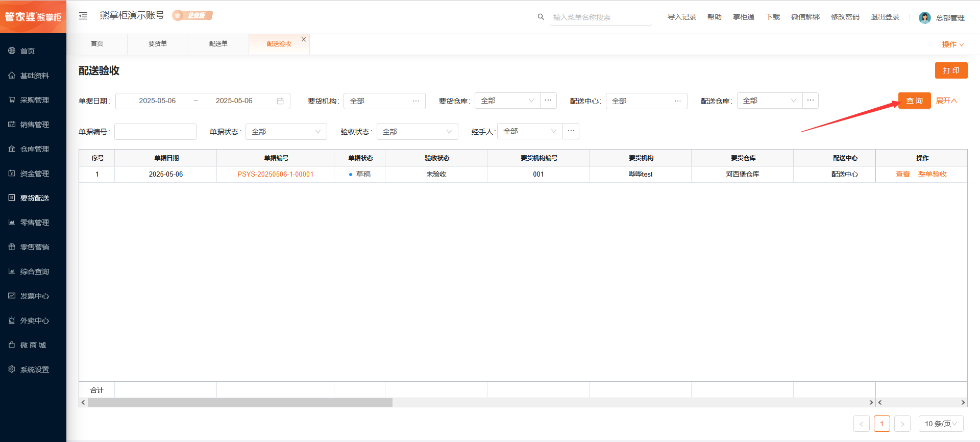Click the ellipsis in 配送中心 field
Image resolution: width=980 pixels, height=442 pixels.
(x=678, y=101)
